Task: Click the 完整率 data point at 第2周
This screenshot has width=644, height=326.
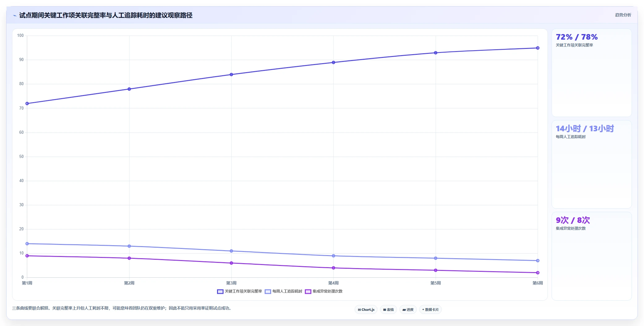Action: (x=129, y=89)
